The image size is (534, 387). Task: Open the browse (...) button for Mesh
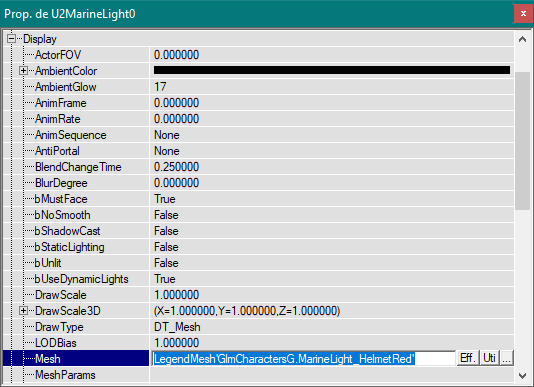(506, 358)
